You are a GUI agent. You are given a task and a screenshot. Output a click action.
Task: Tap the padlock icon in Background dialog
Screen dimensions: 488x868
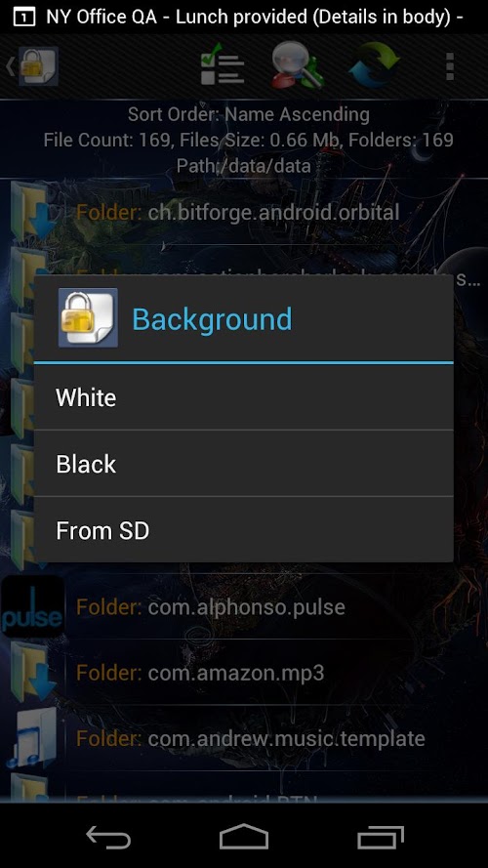click(x=88, y=317)
